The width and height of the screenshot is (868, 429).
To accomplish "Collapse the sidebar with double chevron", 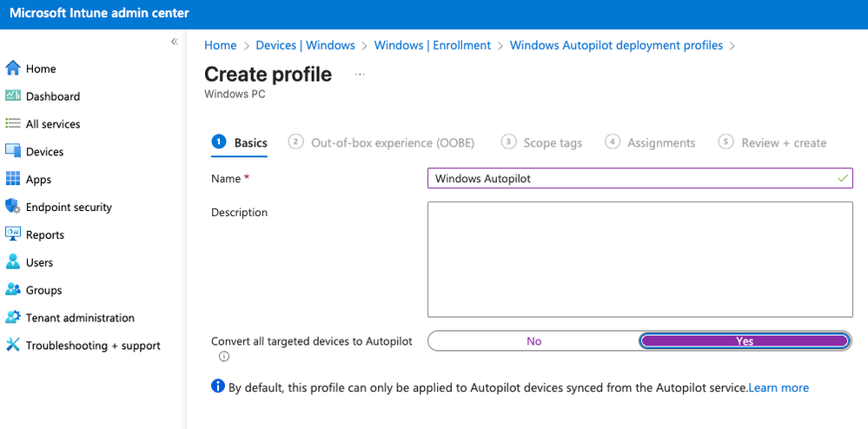I will click(x=175, y=42).
